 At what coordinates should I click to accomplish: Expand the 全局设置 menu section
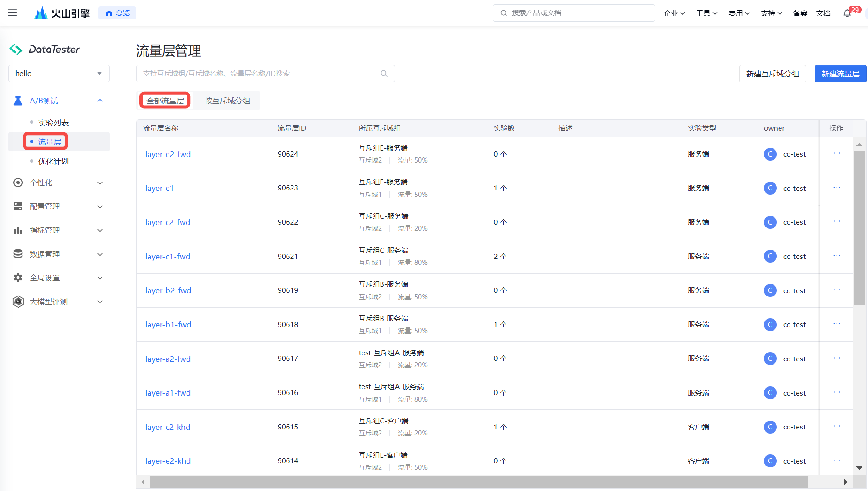click(100, 278)
